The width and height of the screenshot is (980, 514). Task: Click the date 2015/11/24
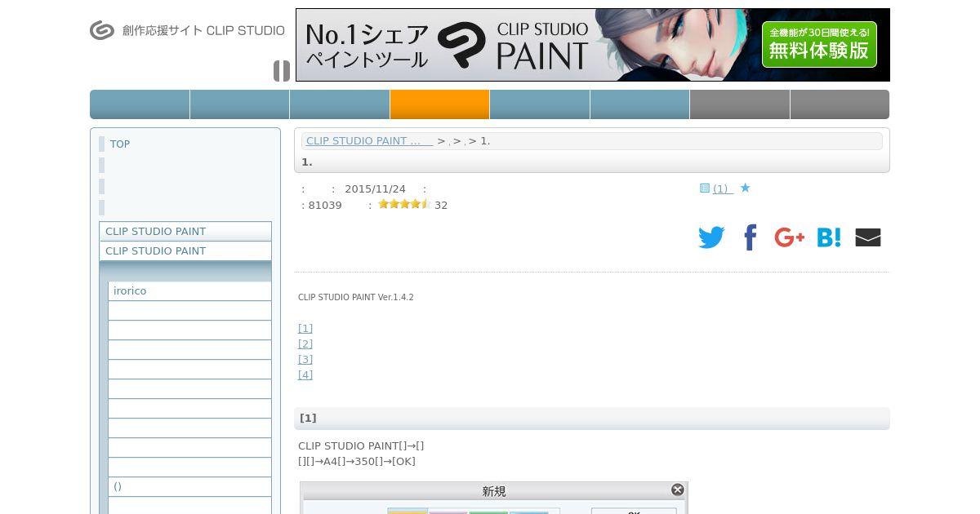[375, 188]
